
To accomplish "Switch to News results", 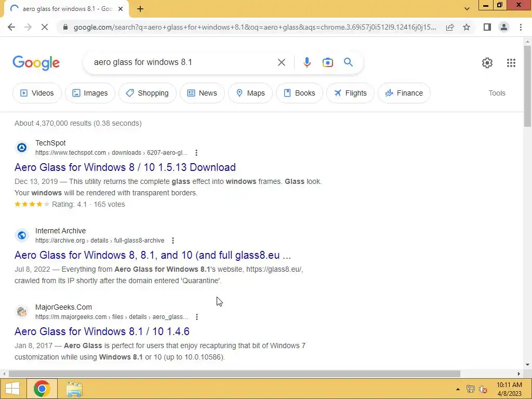I will [202, 93].
